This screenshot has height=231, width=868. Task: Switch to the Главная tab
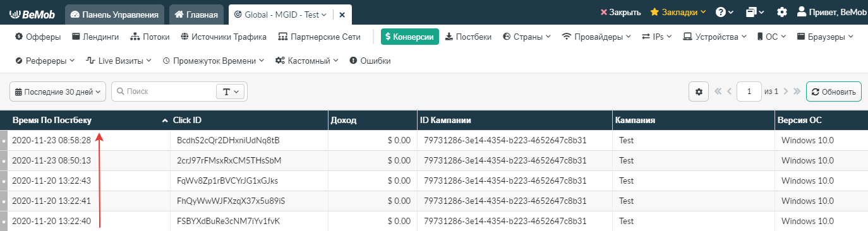click(197, 14)
